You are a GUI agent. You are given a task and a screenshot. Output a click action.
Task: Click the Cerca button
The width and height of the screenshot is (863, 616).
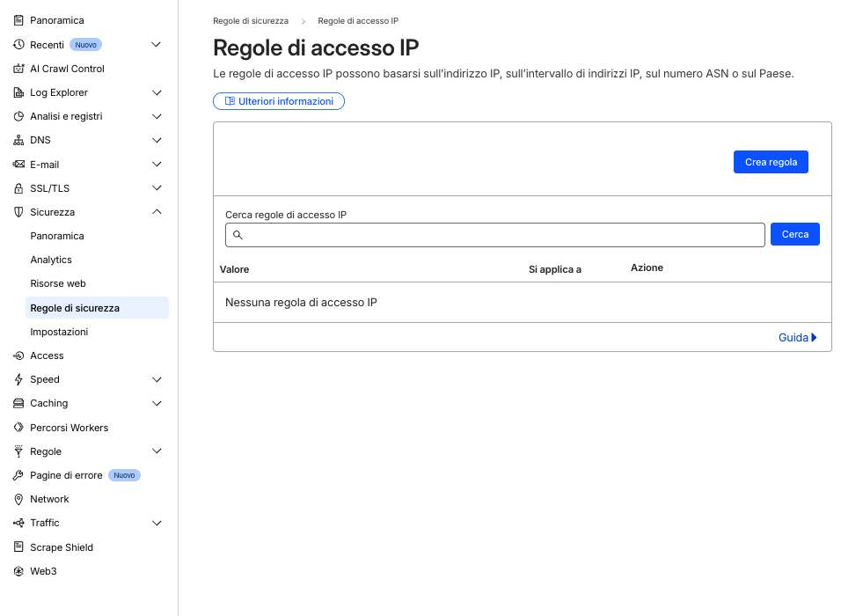click(x=794, y=234)
